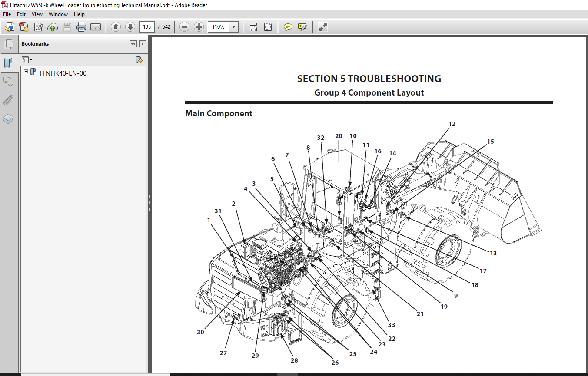
Task: Print the document with the printer icon
Action: pos(81,27)
